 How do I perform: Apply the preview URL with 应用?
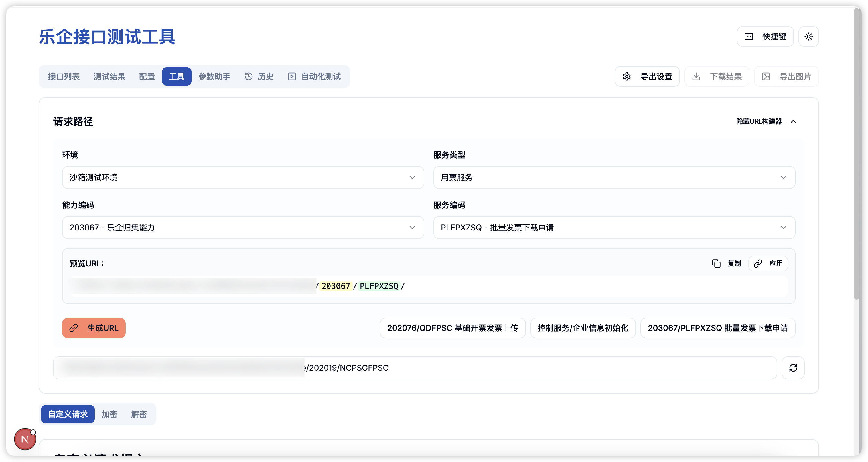(768, 263)
